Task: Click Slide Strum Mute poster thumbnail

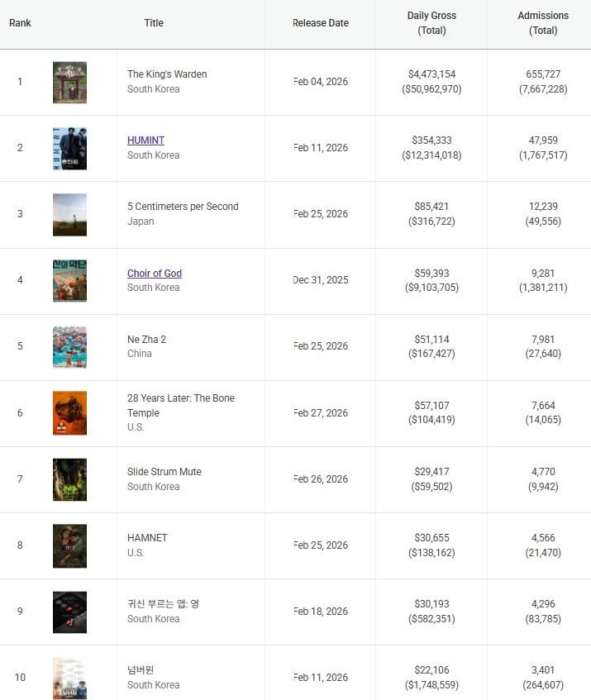Action: (x=69, y=479)
